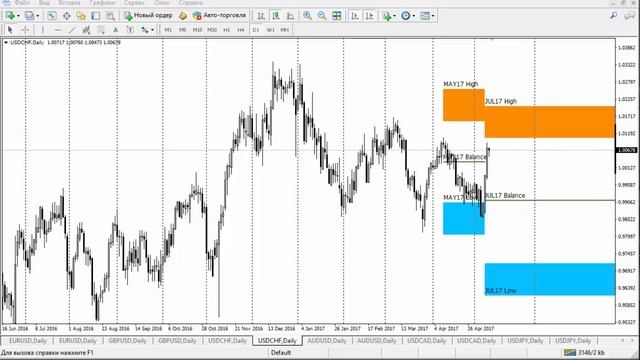This screenshot has height=360, width=640.
Task: Switch timeframe to M1
Action: (x=168, y=30)
